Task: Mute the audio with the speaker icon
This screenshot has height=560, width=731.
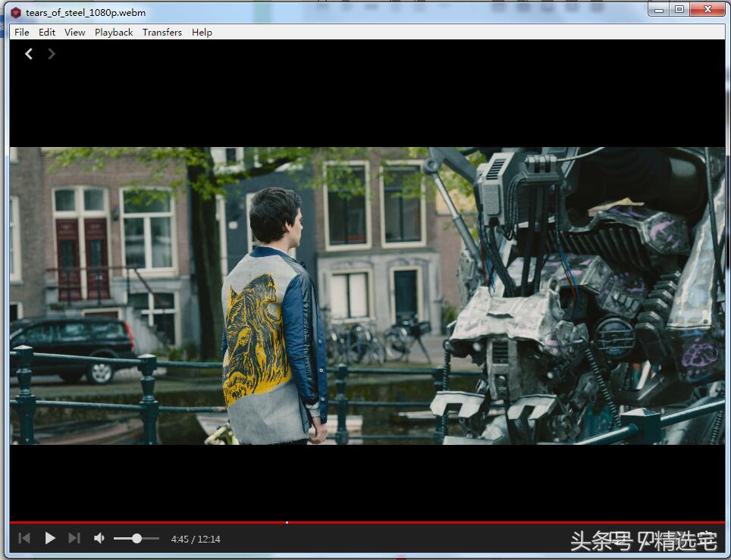Action: point(99,539)
